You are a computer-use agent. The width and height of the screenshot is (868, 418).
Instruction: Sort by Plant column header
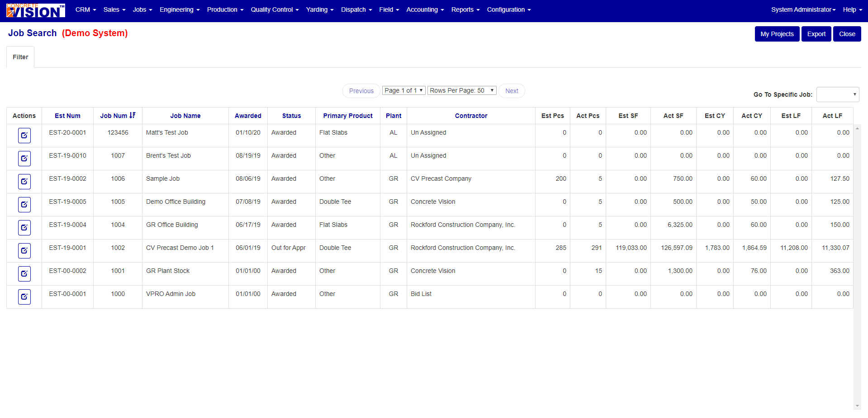(394, 116)
